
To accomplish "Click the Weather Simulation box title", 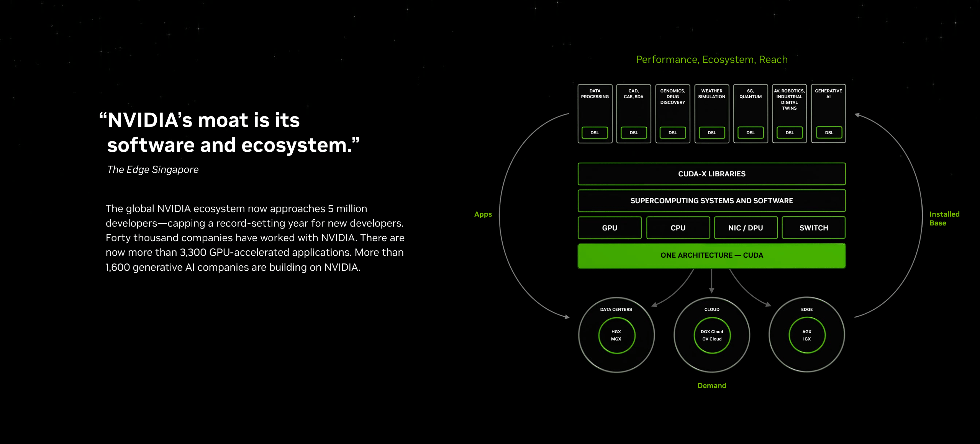I will click(711, 94).
